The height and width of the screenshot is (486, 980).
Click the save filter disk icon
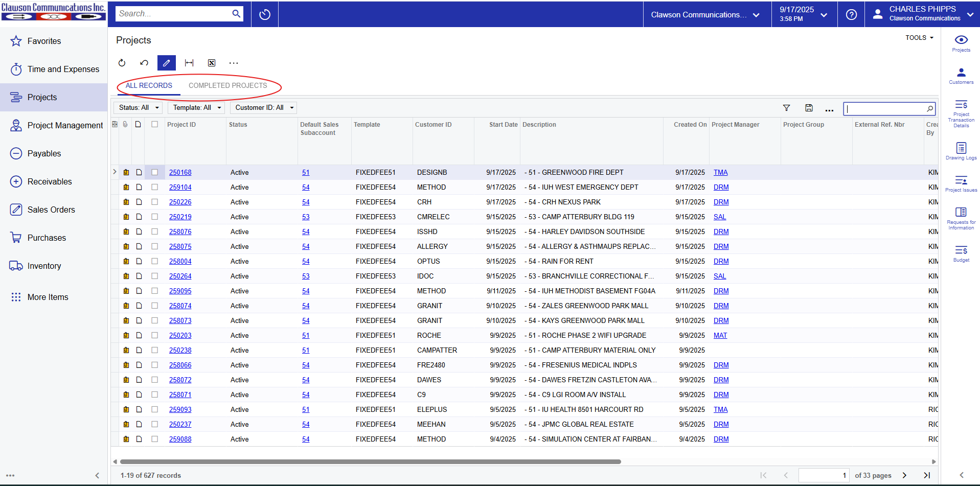coord(809,108)
